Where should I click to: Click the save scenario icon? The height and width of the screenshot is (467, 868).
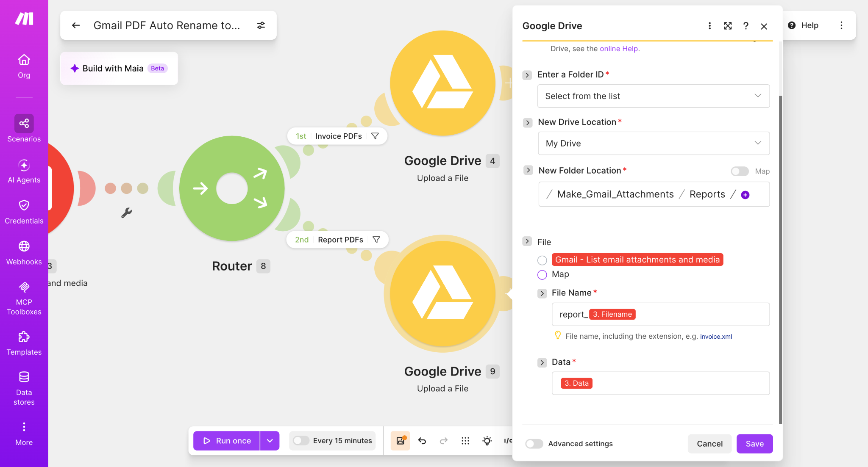pyautogui.click(x=400, y=441)
